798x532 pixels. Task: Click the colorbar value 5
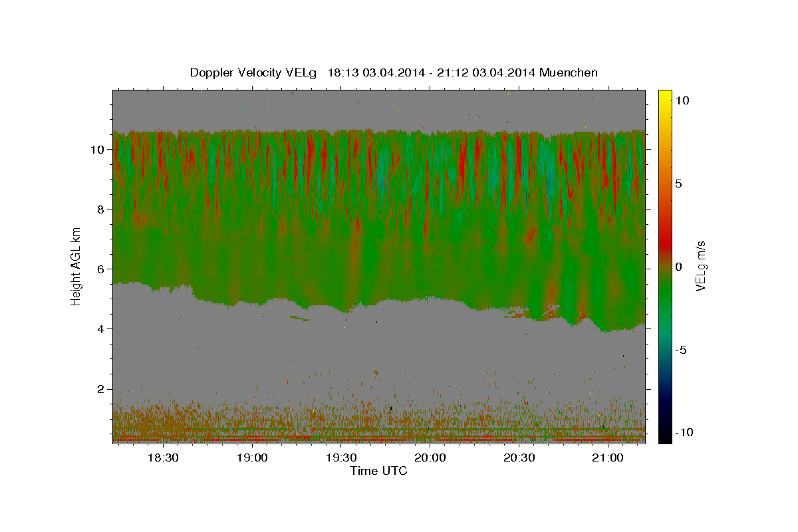click(679, 183)
